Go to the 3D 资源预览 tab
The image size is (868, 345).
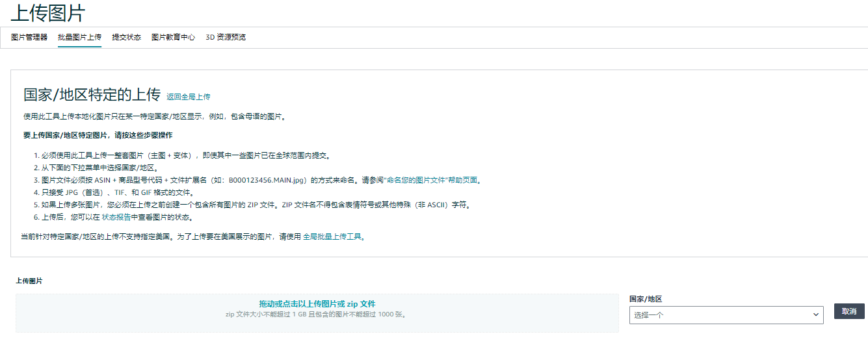point(226,38)
